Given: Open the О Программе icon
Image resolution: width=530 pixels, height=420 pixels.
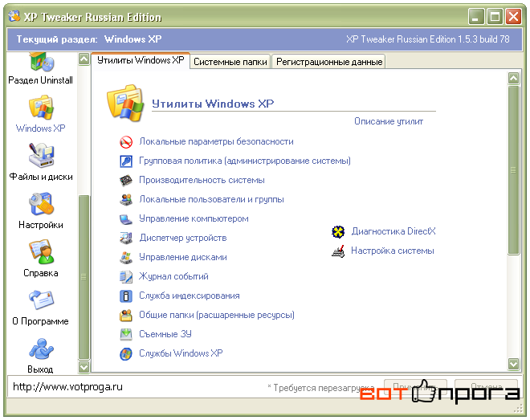Looking at the screenshot, I should click(x=41, y=300).
